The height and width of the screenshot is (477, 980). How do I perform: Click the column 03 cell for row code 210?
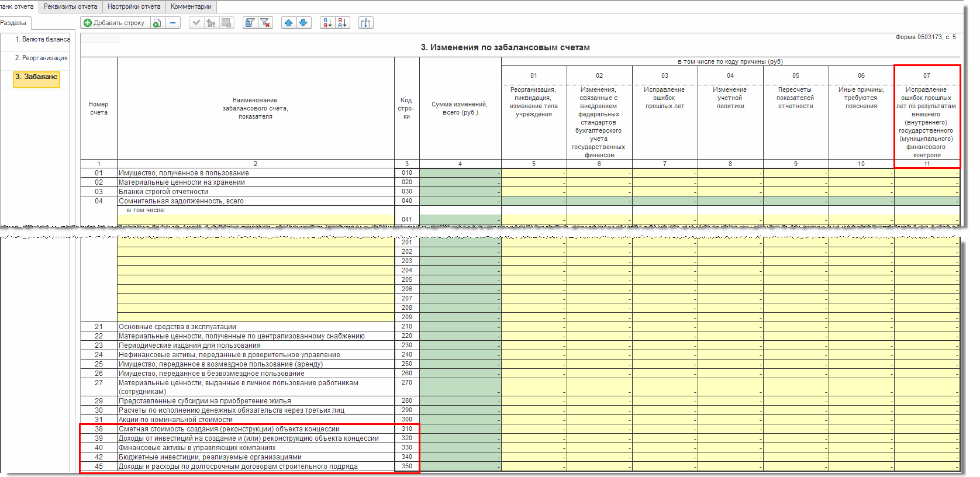(x=665, y=327)
